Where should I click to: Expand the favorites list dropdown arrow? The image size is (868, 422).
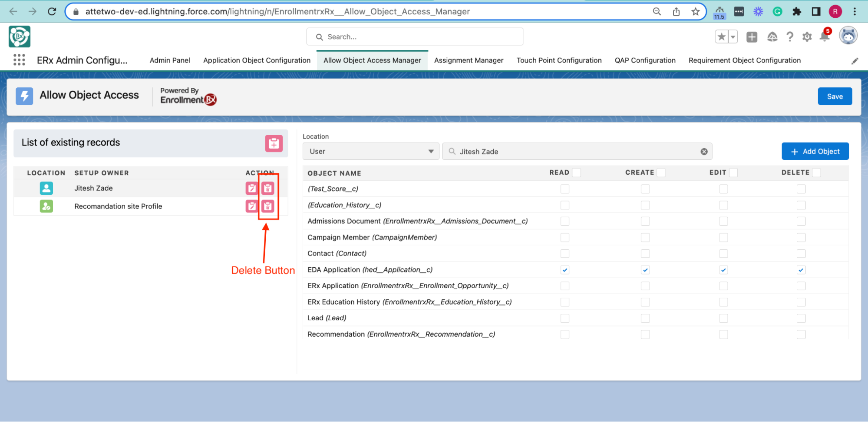(733, 37)
